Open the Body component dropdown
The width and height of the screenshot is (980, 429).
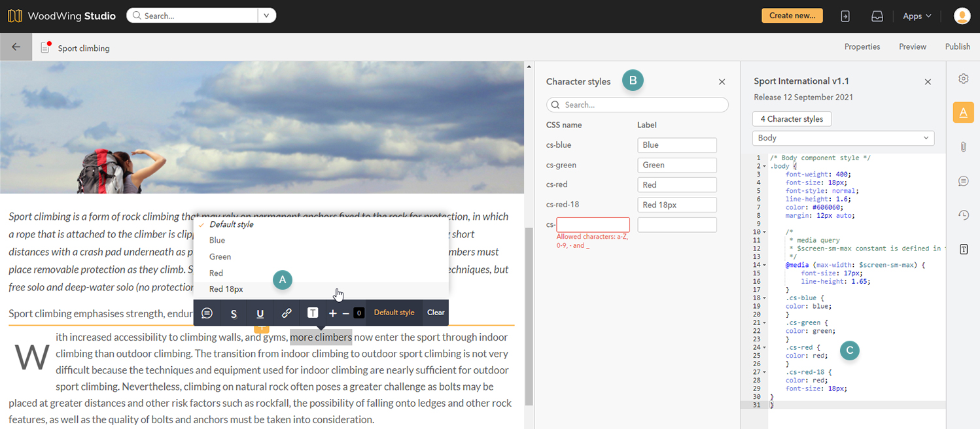pos(843,138)
